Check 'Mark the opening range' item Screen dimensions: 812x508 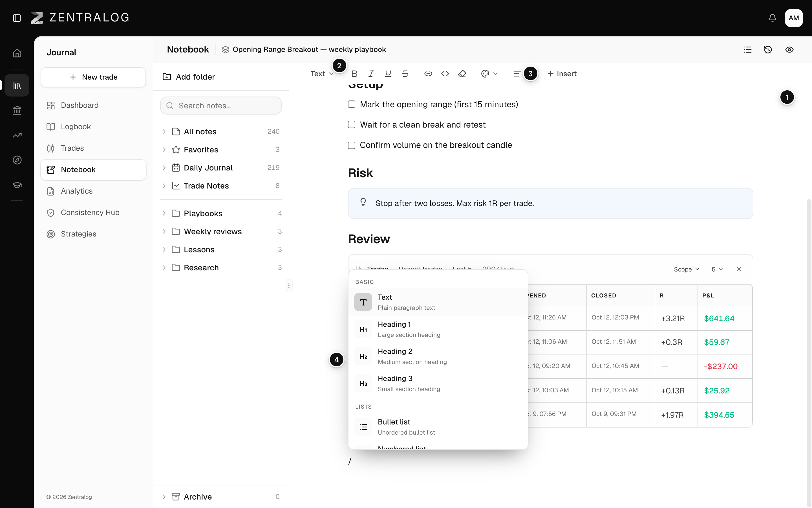352,104
